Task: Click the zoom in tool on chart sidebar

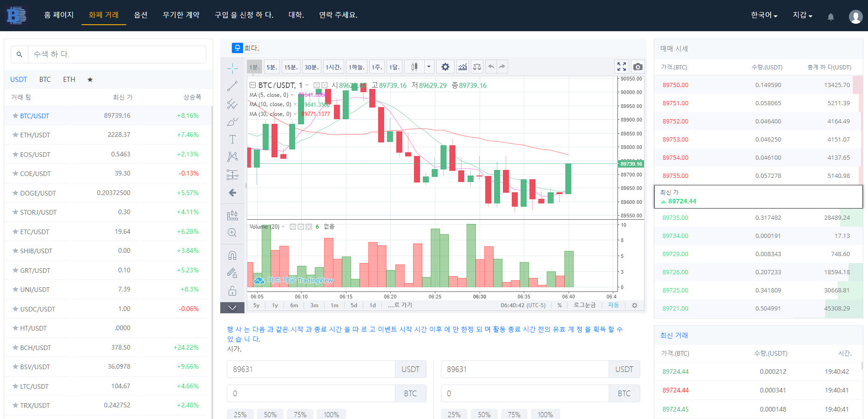Action: coord(232,233)
